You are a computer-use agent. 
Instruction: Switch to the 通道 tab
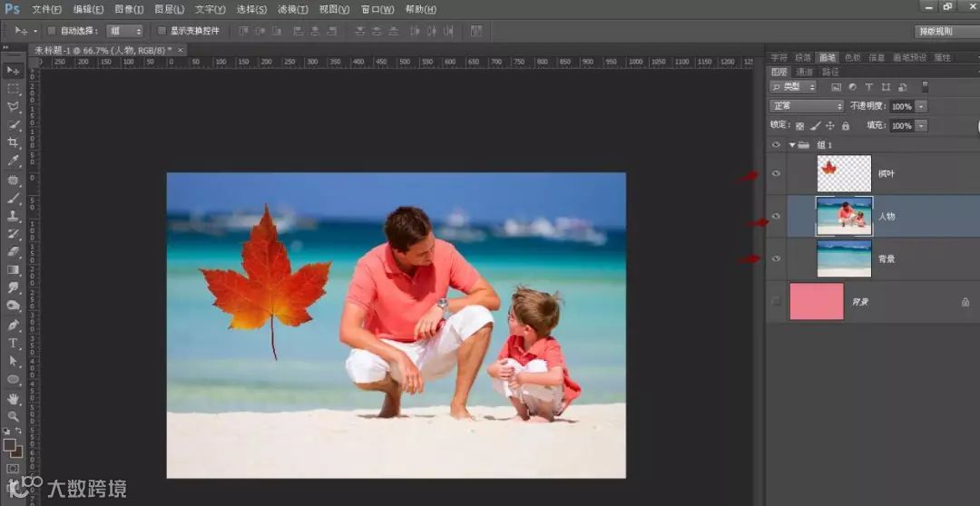click(x=804, y=72)
